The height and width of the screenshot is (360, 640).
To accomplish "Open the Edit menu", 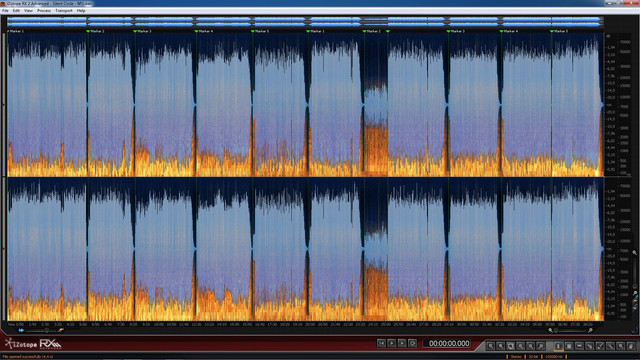I will (16, 11).
